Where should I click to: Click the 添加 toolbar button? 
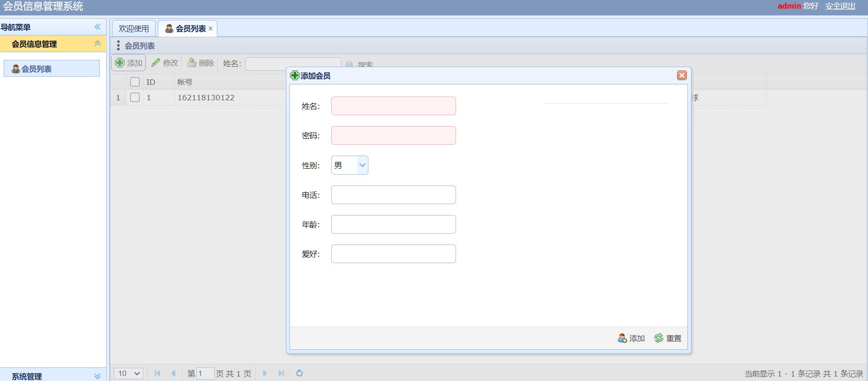(129, 63)
